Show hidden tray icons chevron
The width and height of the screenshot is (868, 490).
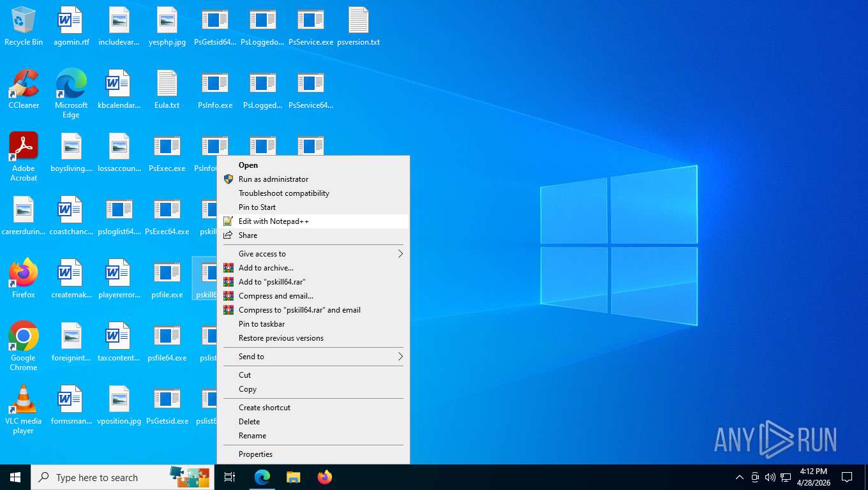740,477
